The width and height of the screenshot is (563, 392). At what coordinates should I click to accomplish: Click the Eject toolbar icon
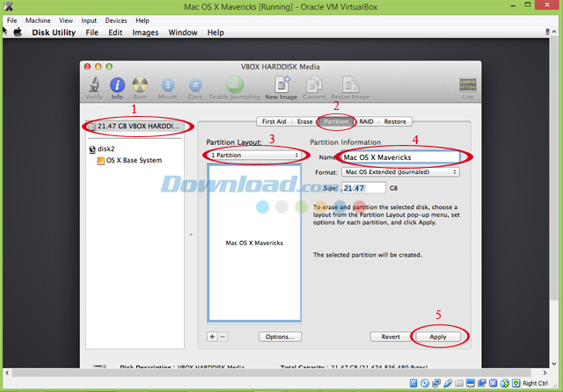point(195,85)
